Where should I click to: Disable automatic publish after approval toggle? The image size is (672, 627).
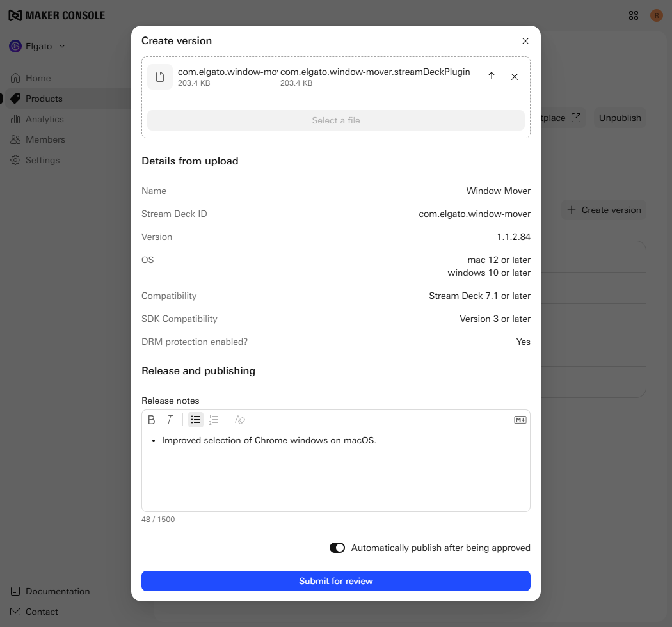coord(337,548)
